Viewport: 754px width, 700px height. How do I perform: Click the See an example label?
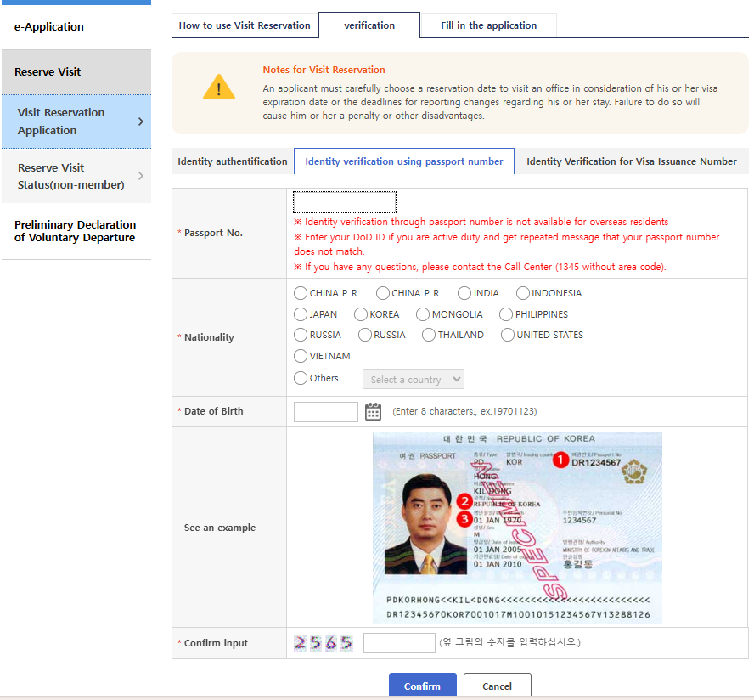pos(220,528)
